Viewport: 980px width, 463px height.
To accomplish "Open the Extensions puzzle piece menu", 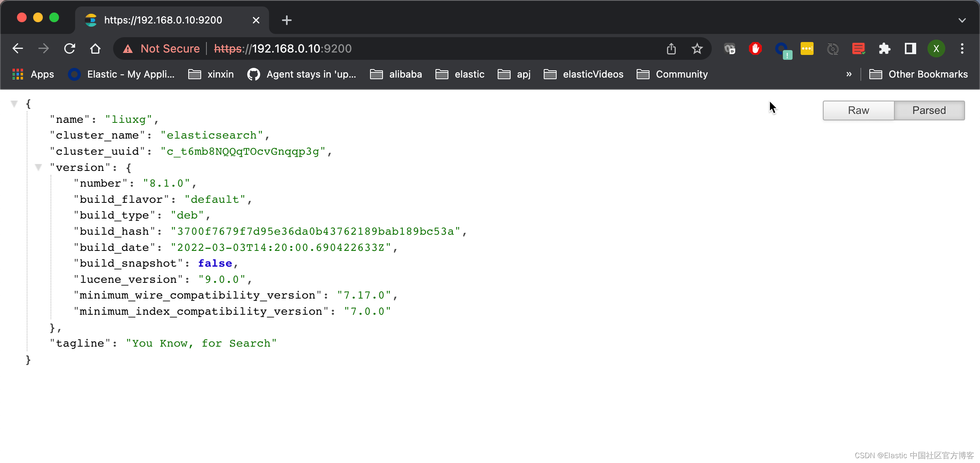I will [884, 48].
